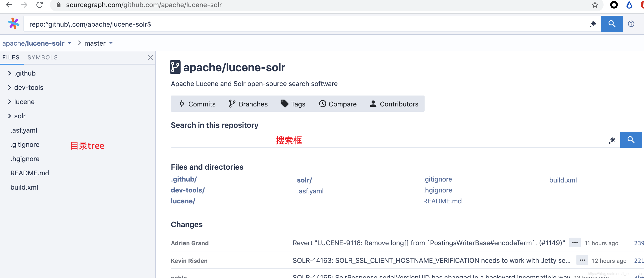Reload the page with browser refresh icon
The image size is (644, 278).
(40, 5)
